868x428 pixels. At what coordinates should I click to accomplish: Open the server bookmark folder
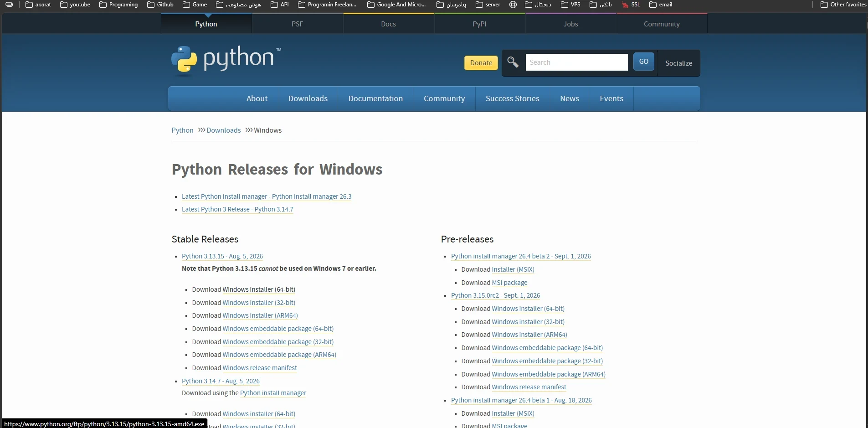pos(488,5)
